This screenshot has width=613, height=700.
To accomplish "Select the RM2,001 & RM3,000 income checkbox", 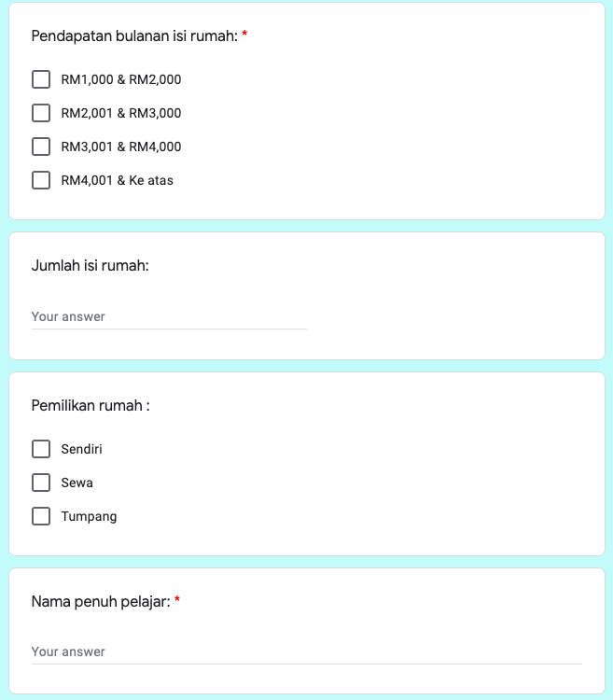I will pyautogui.click(x=41, y=113).
